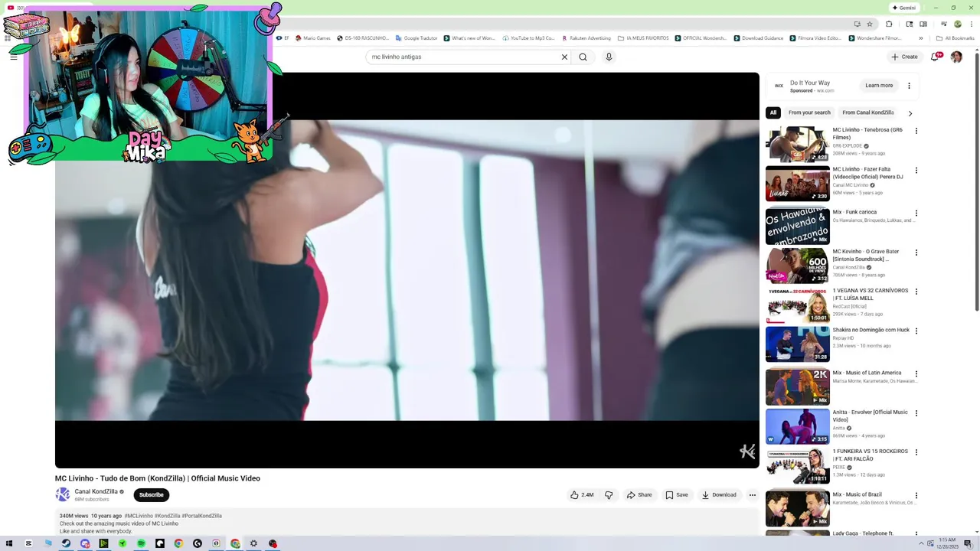Open the YouTube account avatar menu
Viewport: 980px width, 551px height.
tap(956, 57)
